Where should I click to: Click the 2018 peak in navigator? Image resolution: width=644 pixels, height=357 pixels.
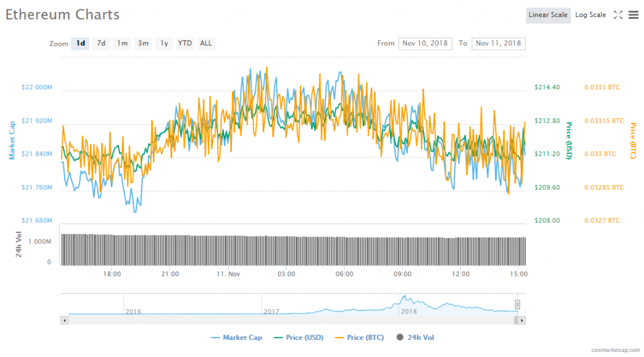[404, 297]
